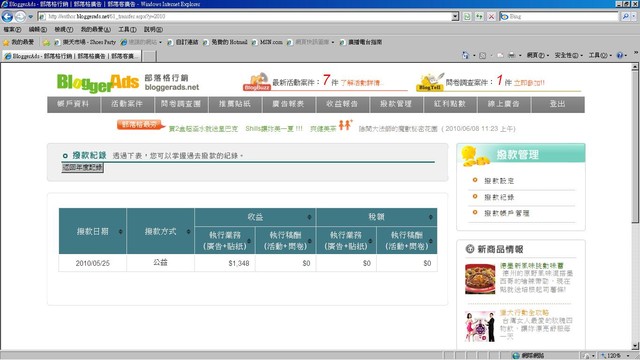Click the 2010/05/25 date cell
The image size is (640, 360).
tap(93, 263)
